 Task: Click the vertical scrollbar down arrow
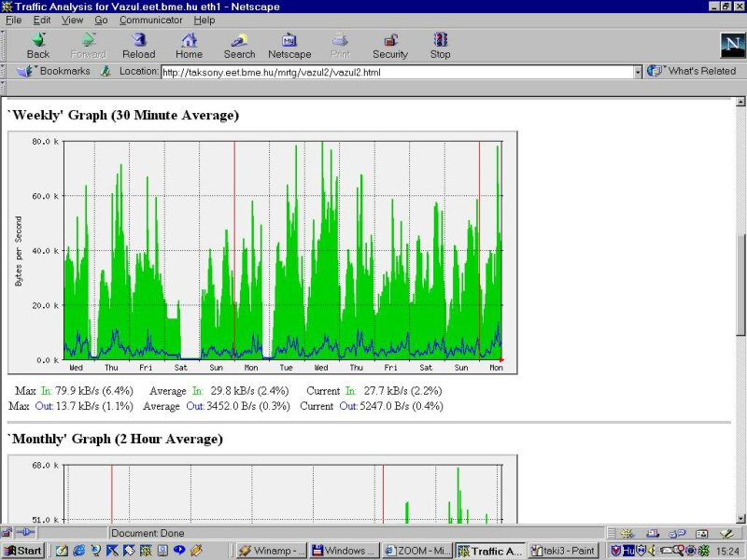(740, 517)
